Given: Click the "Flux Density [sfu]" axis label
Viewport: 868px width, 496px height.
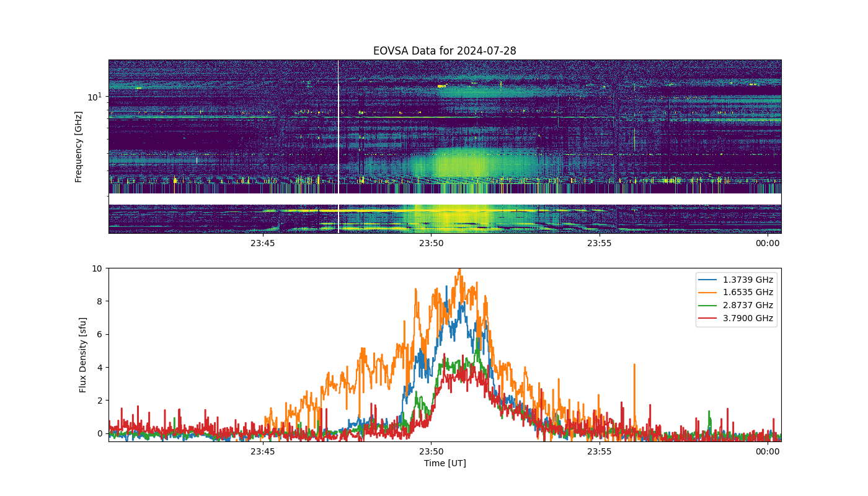Looking at the screenshot, I should [83, 355].
